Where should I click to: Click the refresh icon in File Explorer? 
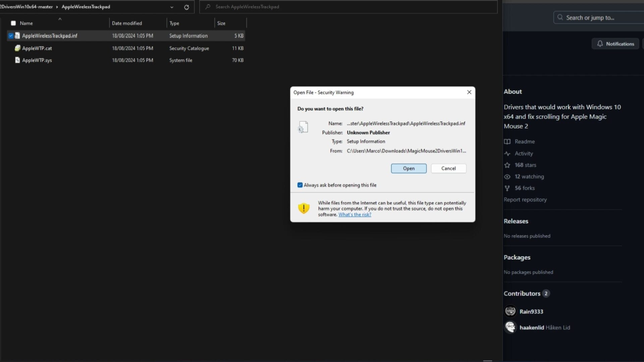(x=186, y=7)
